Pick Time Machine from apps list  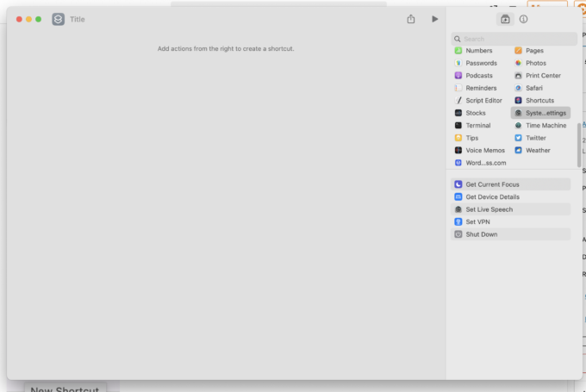point(545,126)
